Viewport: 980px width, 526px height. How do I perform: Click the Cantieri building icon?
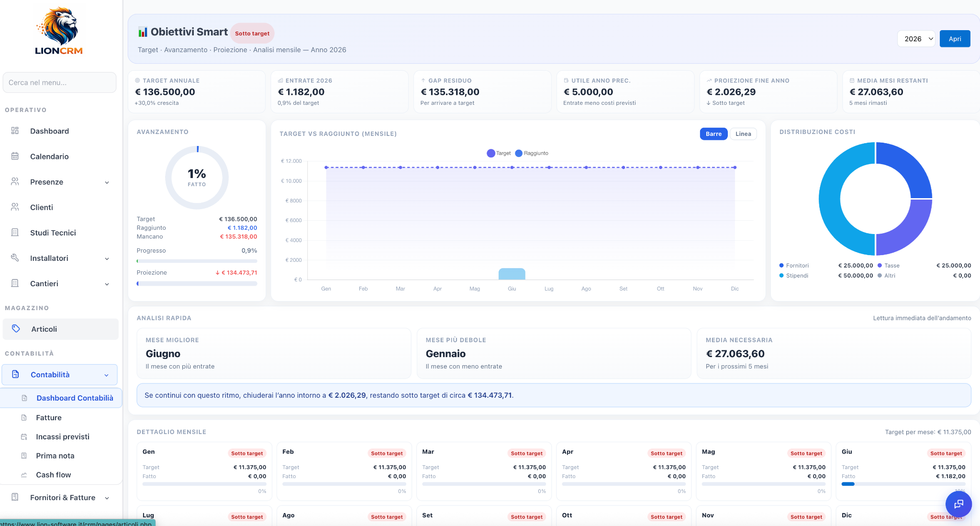tap(15, 283)
